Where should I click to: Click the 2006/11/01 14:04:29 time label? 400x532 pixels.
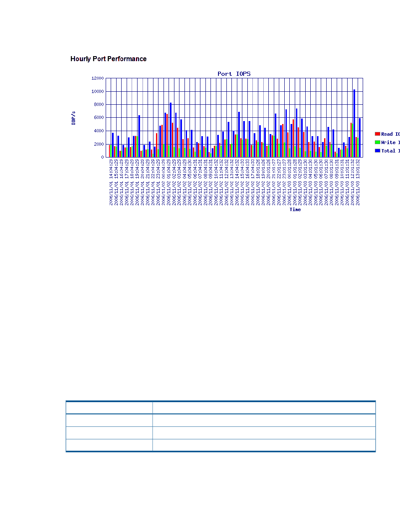111,182
